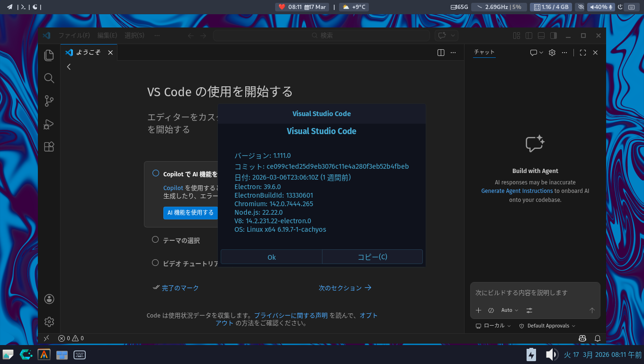Click the AI 機能を使用する button
Viewport: 644px width, 364px height.
click(x=191, y=213)
